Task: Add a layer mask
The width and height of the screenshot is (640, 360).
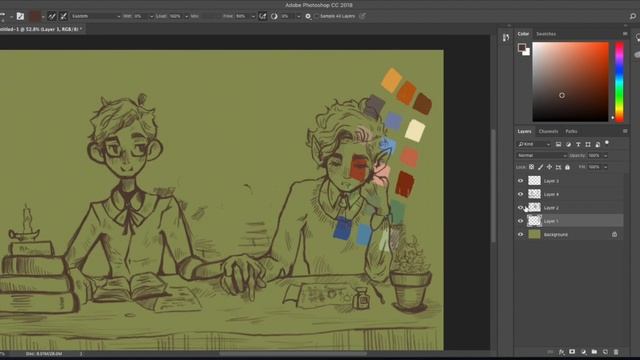Action: 572,352
